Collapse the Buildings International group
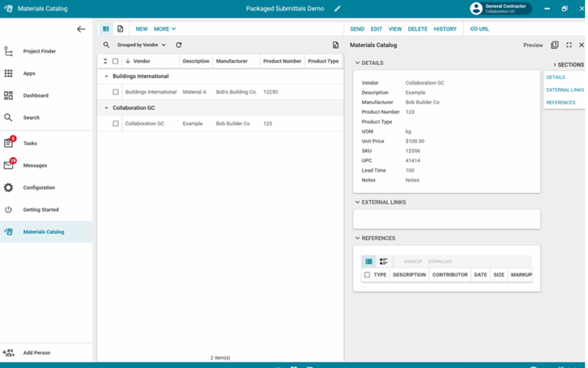Viewport: 588px width, 368px height. [x=106, y=76]
